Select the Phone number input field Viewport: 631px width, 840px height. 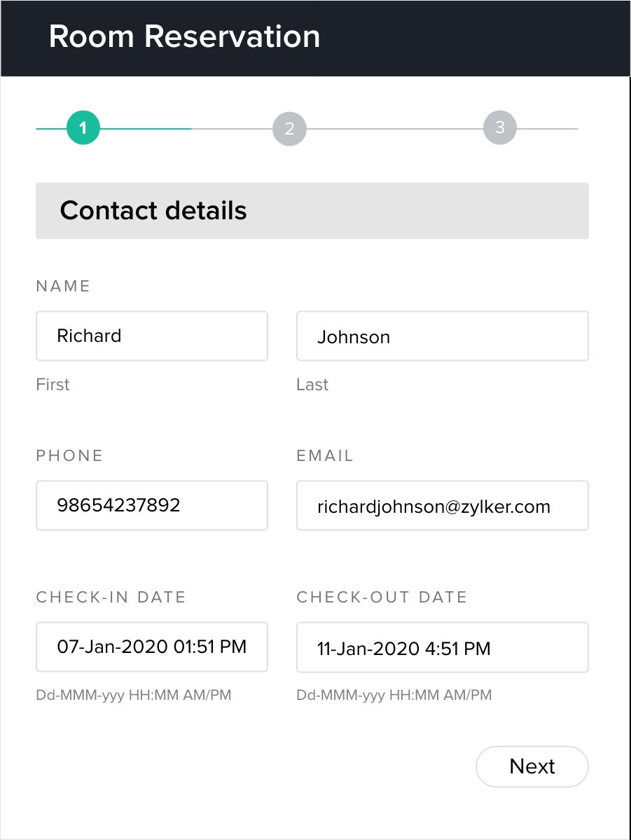[151, 505]
